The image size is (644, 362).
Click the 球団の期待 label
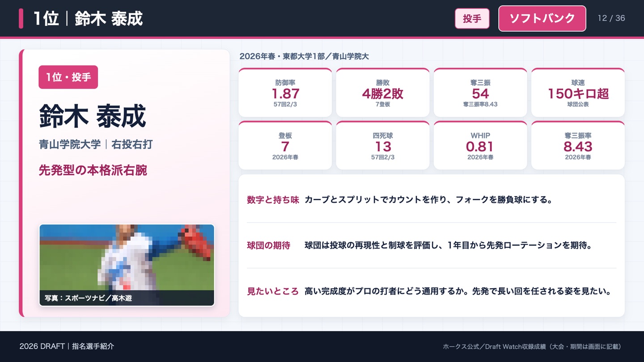pos(268,245)
